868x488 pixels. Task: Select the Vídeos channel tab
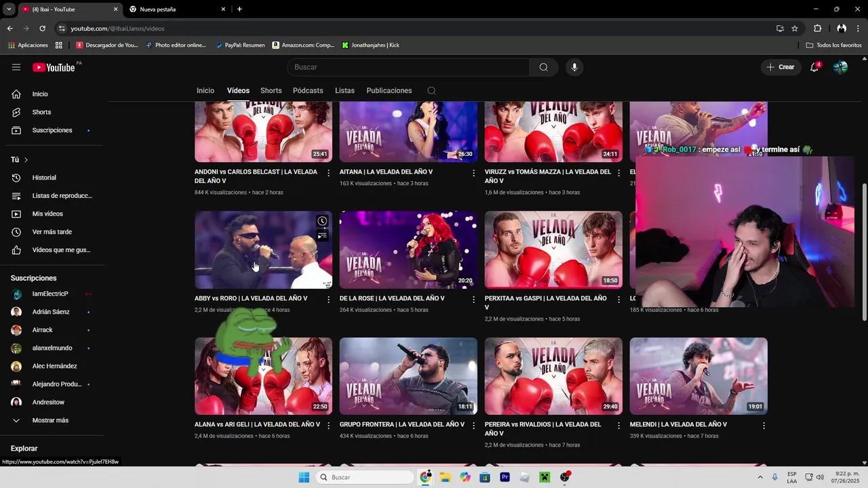(x=238, y=91)
